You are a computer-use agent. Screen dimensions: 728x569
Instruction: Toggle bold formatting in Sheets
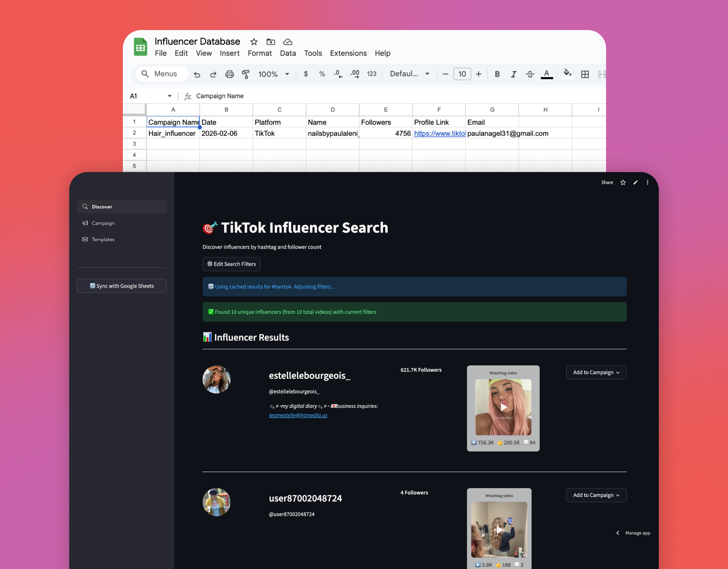(x=497, y=74)
